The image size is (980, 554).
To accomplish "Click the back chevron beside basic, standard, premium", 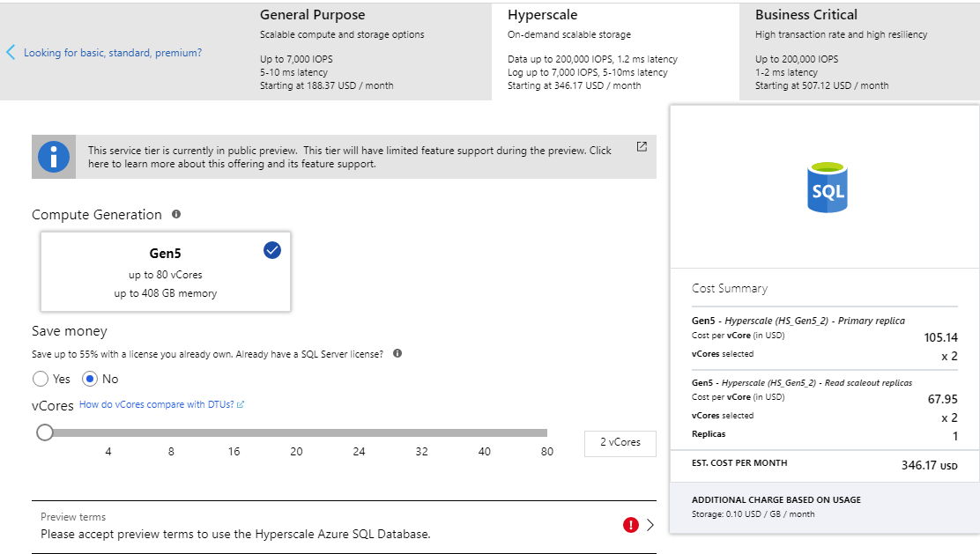I will tap(11, 53).
